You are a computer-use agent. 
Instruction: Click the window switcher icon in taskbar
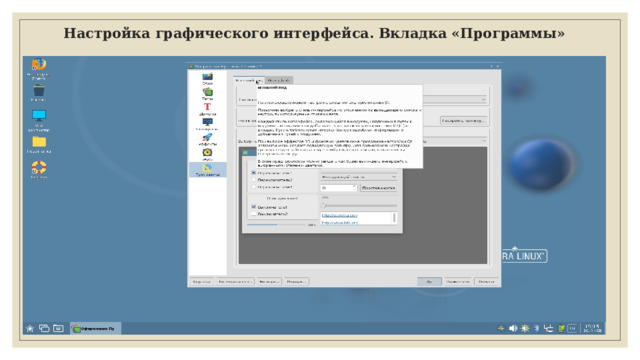tap(44, 328)
